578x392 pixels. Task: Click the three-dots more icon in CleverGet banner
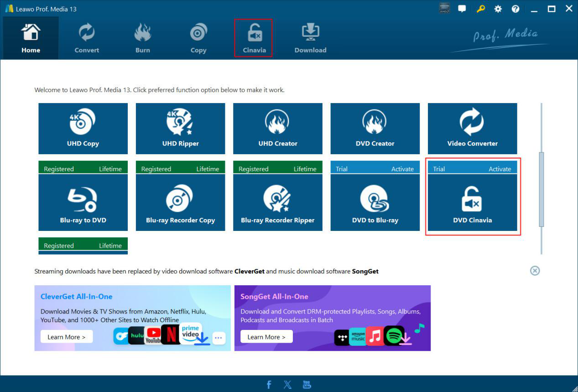(x=219, y=338)
